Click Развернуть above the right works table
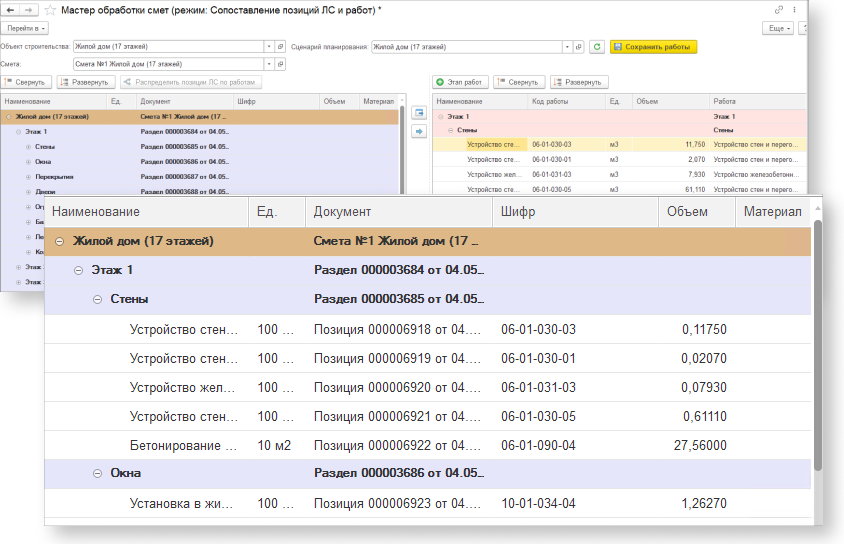 point(579,82)
